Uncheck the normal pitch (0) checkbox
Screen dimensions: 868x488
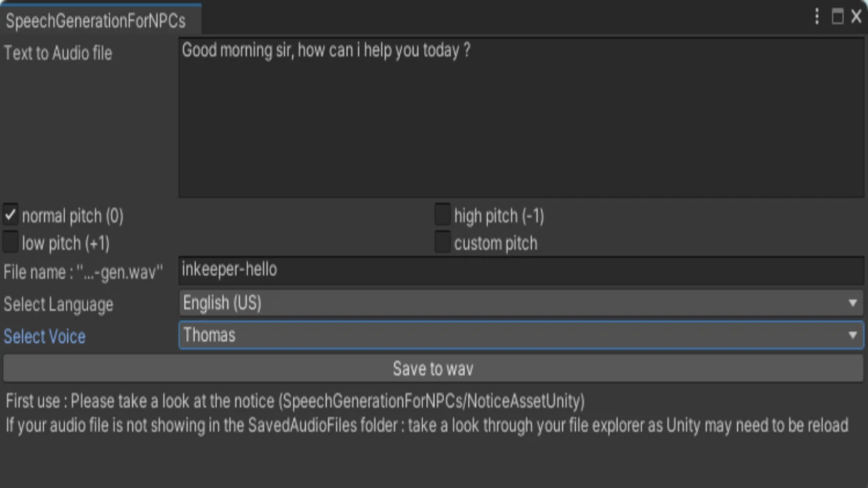pos(11,216)
